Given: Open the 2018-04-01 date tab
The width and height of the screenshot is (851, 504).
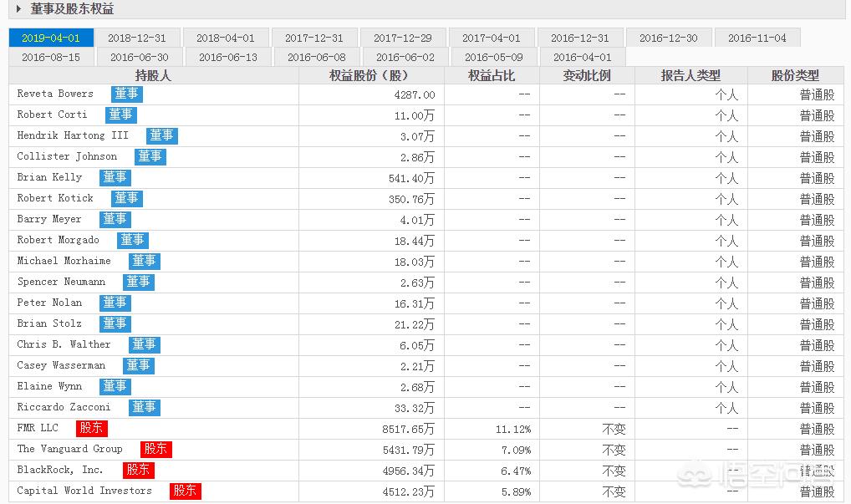Looking at the screenshot, I should tap(225, 38).
